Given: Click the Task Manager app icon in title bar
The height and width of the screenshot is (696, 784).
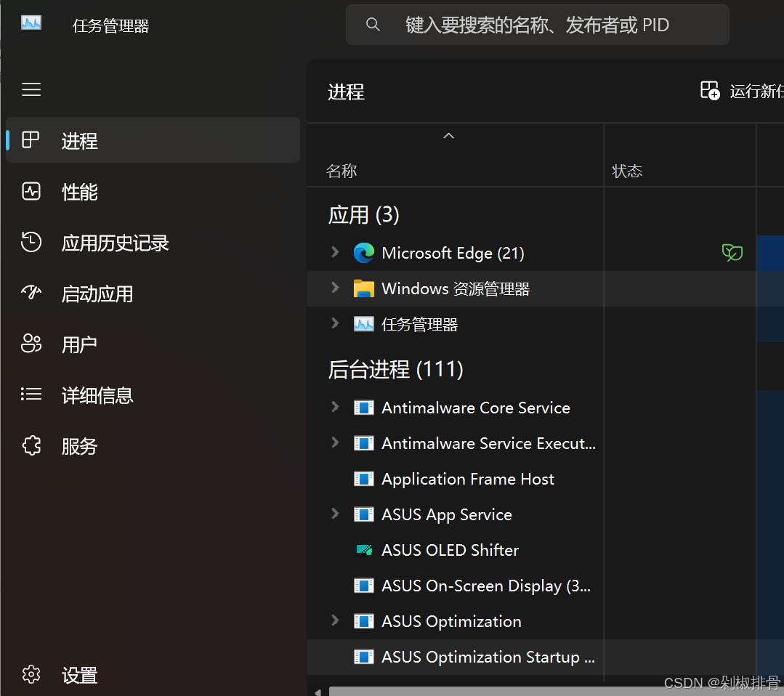Looking at the screenshot, I should click(x=31, y=23).
